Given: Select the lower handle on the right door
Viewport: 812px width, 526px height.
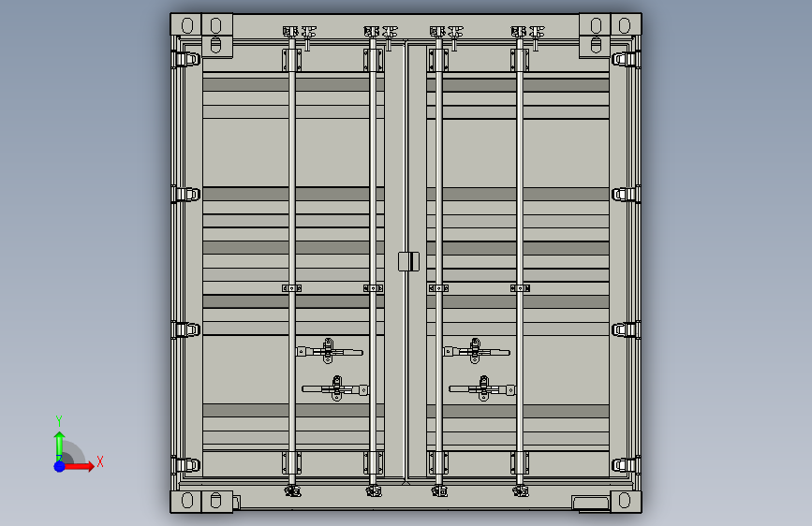Looking at the screenshot, I should pos(482,388).
